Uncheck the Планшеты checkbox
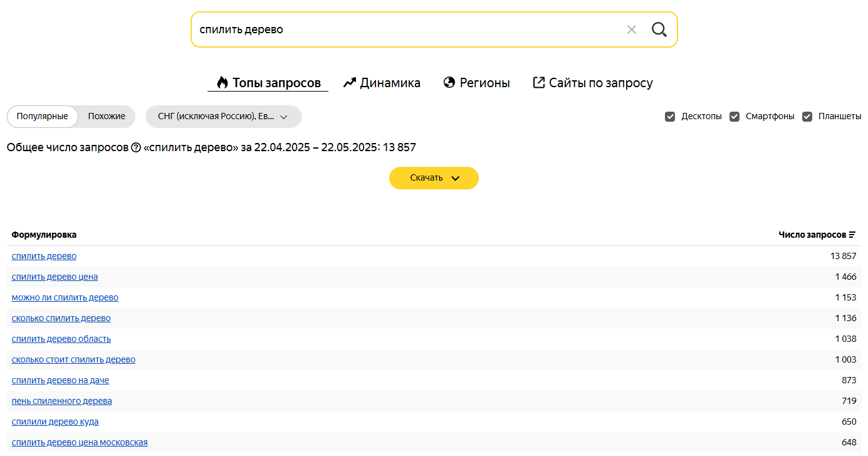 807,117
